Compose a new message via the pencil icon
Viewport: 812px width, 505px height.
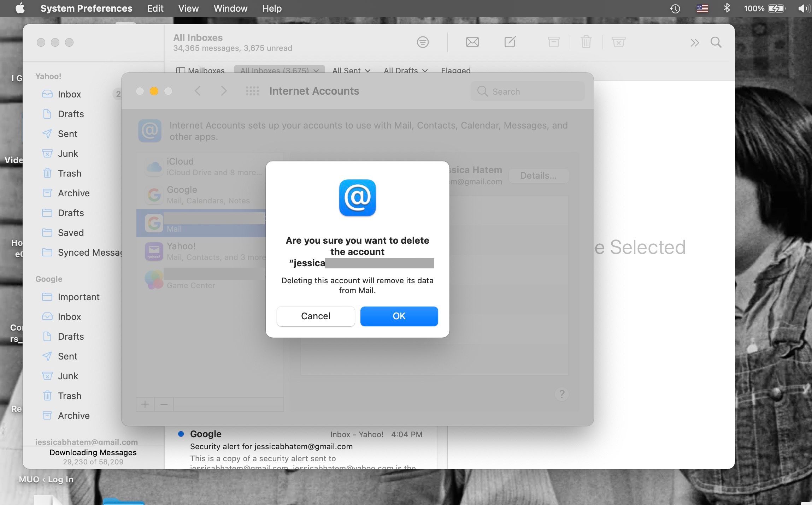[510, 42]
